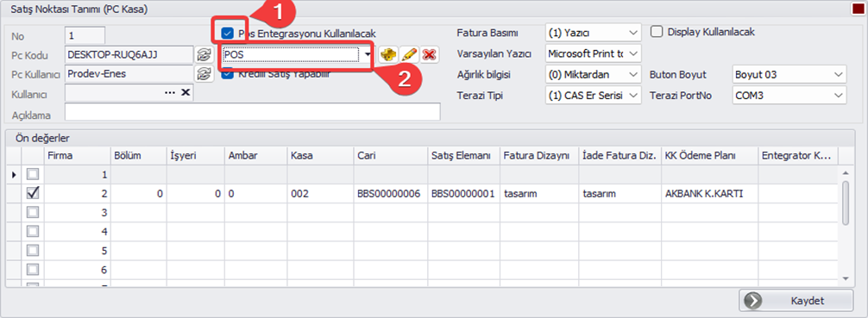Check the Firma 1 row checkbox
Viewport: 868px width, 318px height.
pos(33,175)
